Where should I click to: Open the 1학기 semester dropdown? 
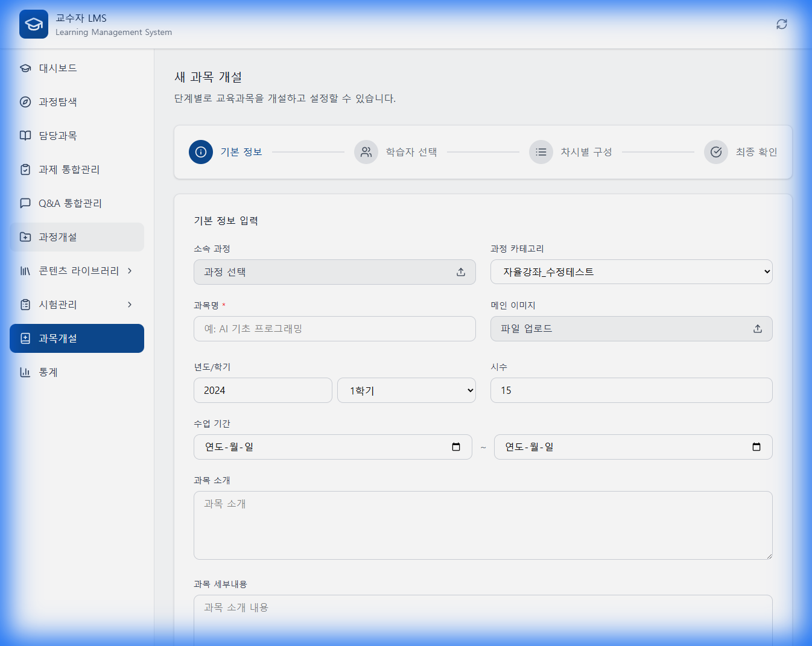coord(406,390)
